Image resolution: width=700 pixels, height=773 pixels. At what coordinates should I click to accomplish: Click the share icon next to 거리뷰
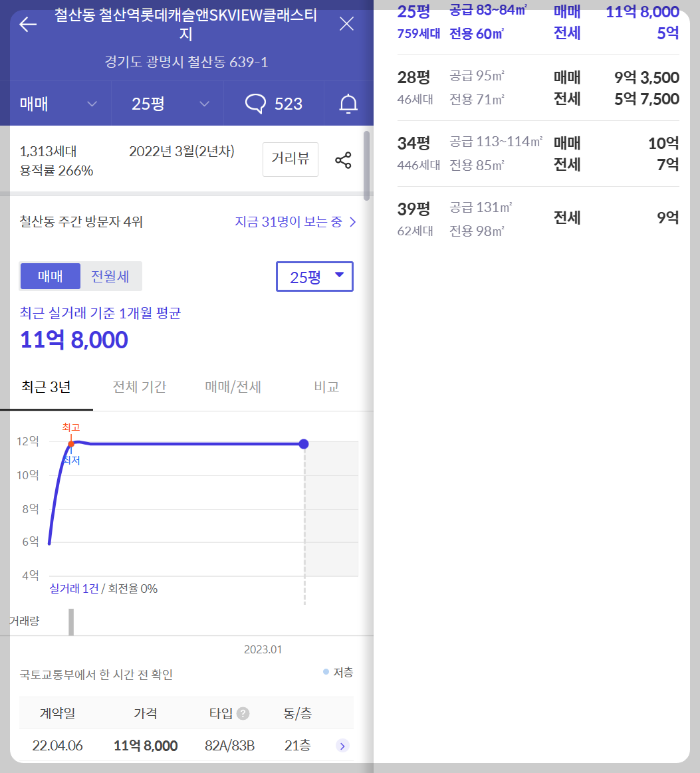pos(342,160)
